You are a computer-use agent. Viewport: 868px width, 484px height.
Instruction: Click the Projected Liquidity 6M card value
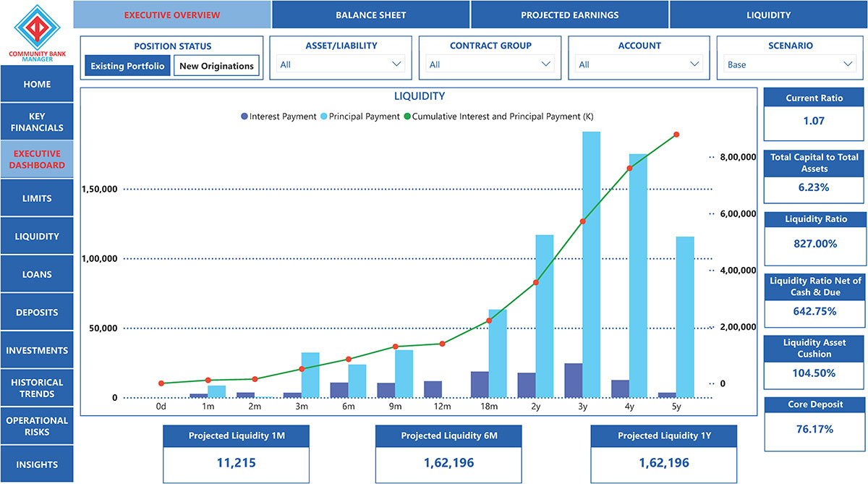pos(448,463)
